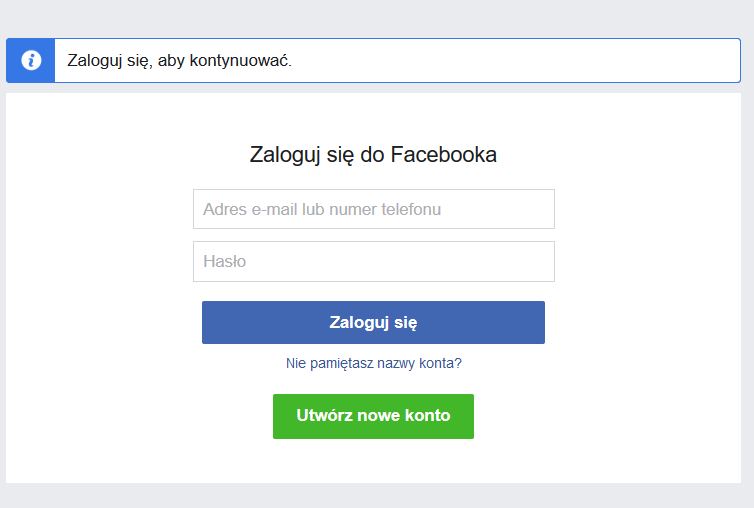Start creating a new Facebook account
The height and width of the screenshot is (508, 754).
click(373, 416)
